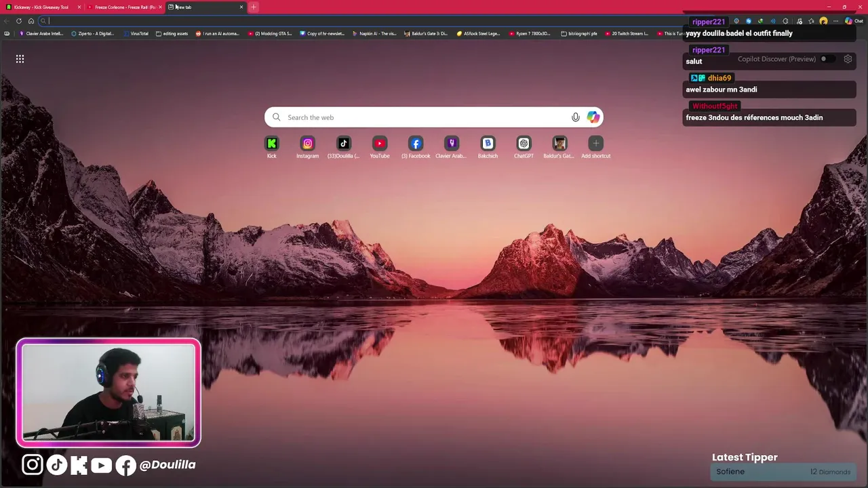Screen dimensions: 868x488
Task: Open Copy of hr-newslet... bookmark
Action: tap(322, 33)
